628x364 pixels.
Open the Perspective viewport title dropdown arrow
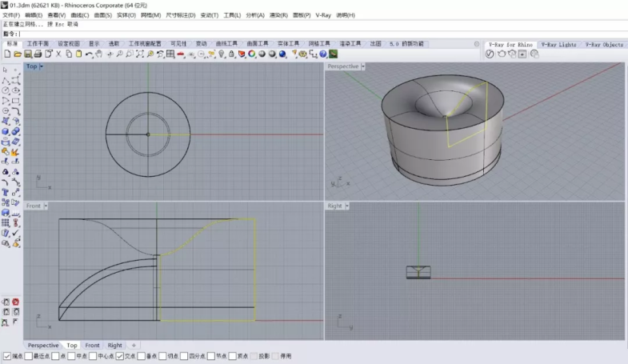364,66
